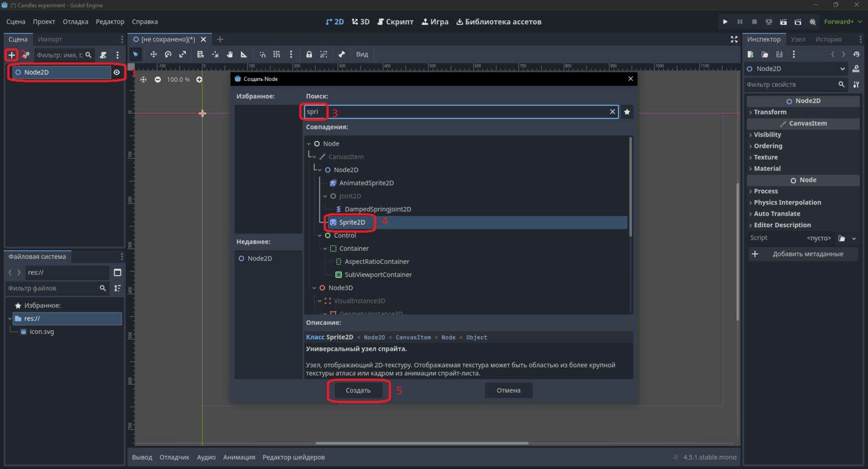
Task: Click the list select nodes tool
Action: coord(200,54)
